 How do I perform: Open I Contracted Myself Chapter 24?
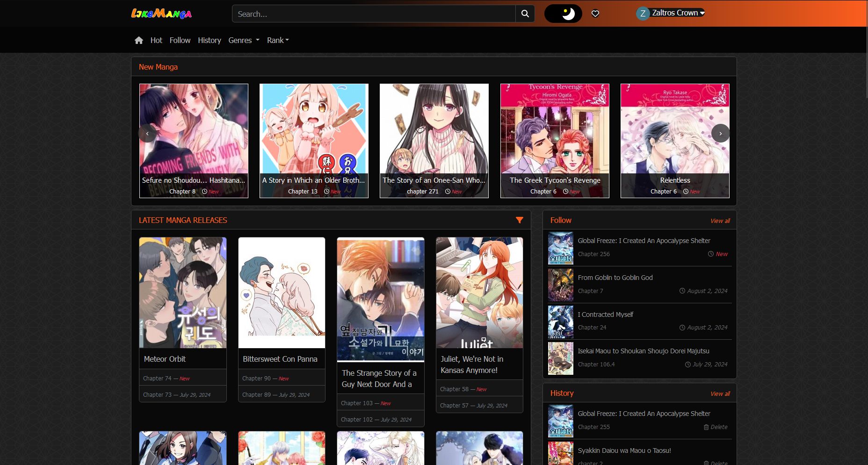pyautogui.click(x=592, y=327)
